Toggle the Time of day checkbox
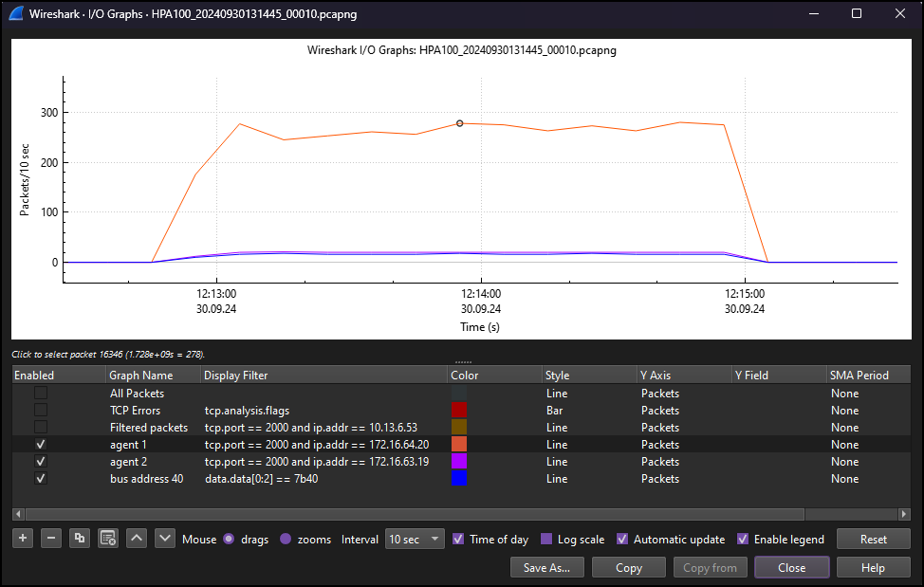The image size is (924, 587). (x=458, y=539)
